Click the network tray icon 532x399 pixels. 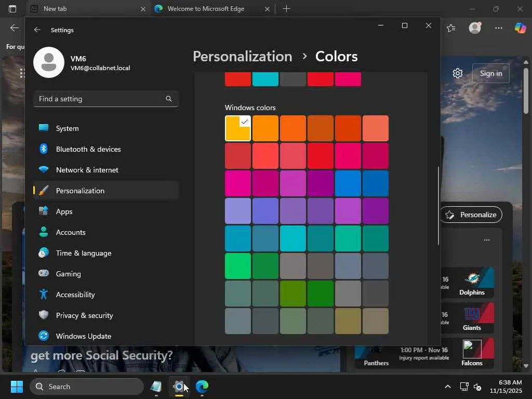(464, 387)
